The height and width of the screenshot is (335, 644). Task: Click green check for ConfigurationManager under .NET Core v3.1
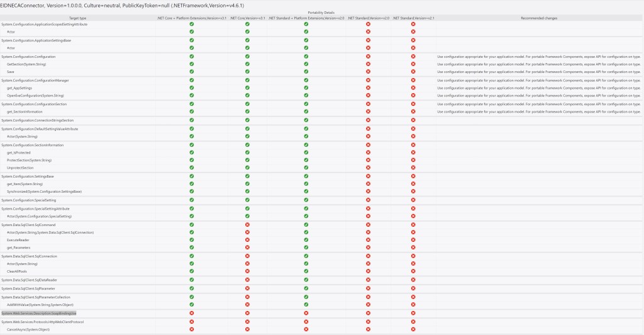[x=248, y=81]
